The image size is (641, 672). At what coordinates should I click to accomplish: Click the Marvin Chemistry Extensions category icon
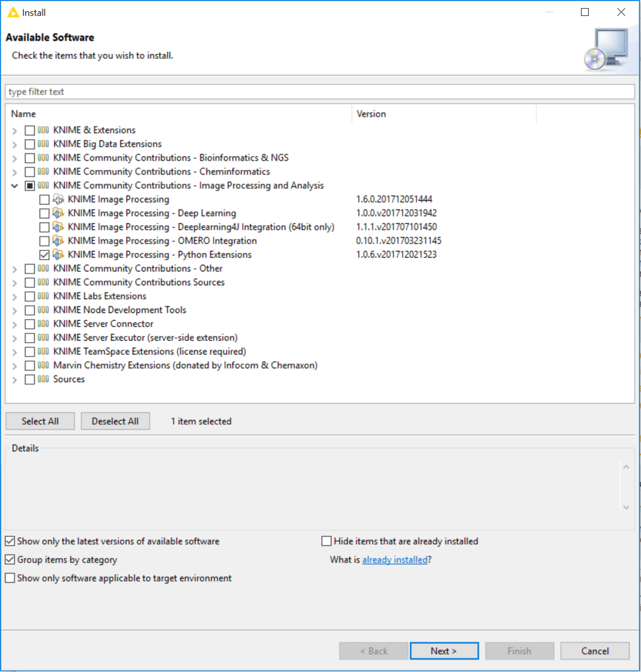click(43, 365)
